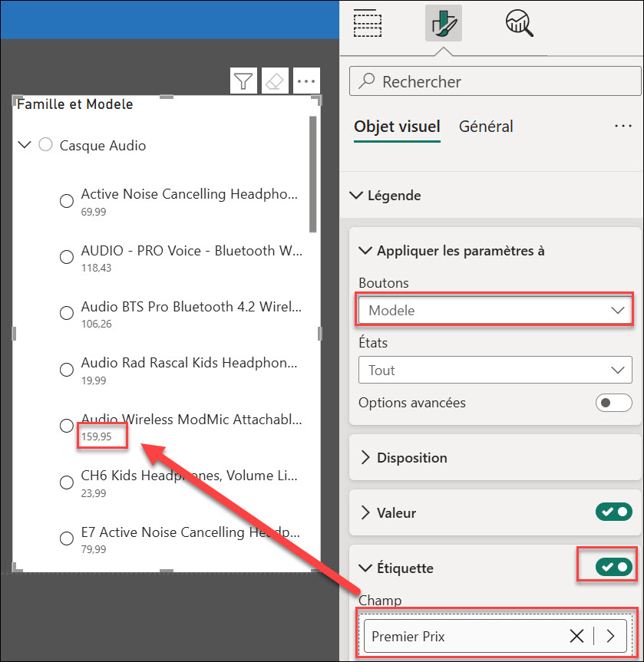Select the Format visual paintbrush icon
Screen dimensions: 644x662
coord(443,23)
